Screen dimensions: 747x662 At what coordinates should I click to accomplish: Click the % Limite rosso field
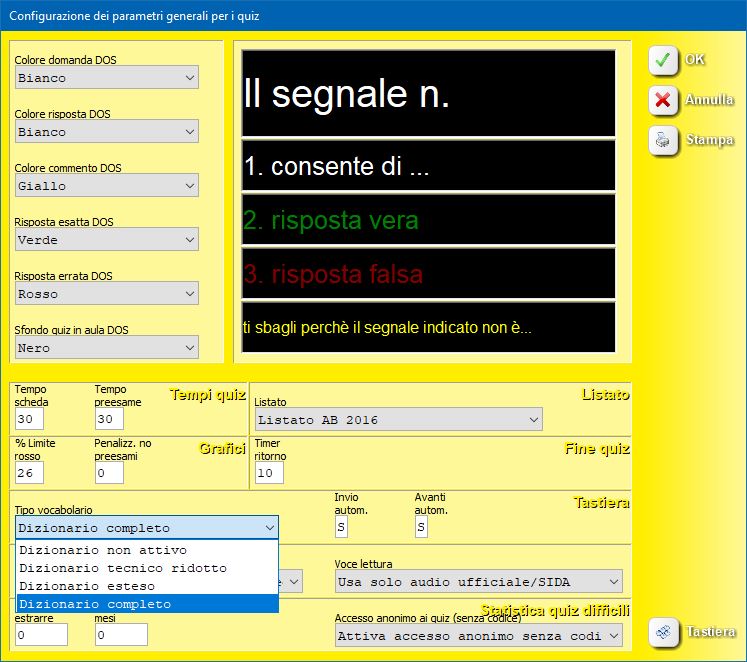click(30, 473)
